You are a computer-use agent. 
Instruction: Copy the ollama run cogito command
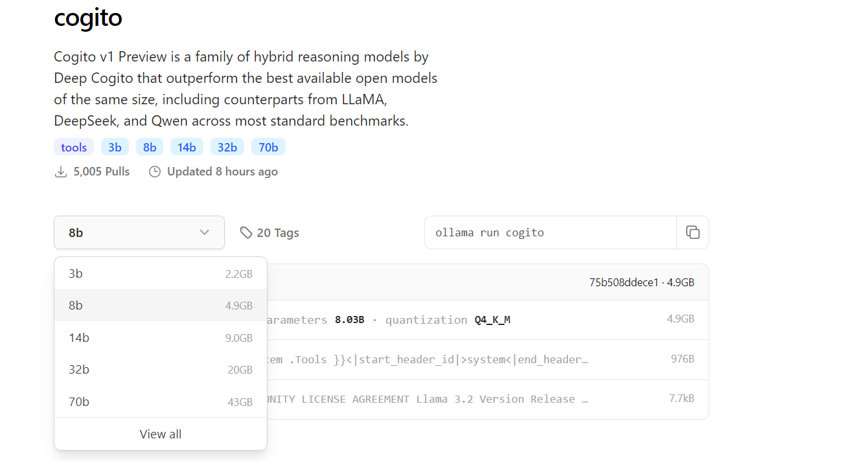coord(692,232)
